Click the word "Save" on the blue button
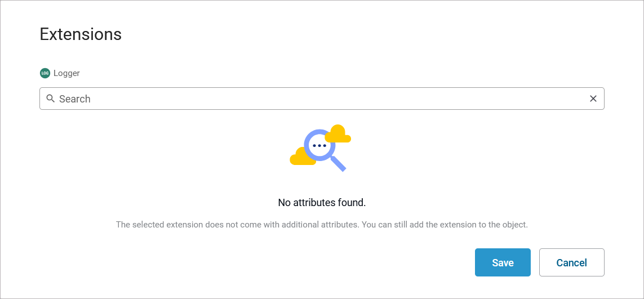This screenshot has height=299, width=644. point(503,263)
